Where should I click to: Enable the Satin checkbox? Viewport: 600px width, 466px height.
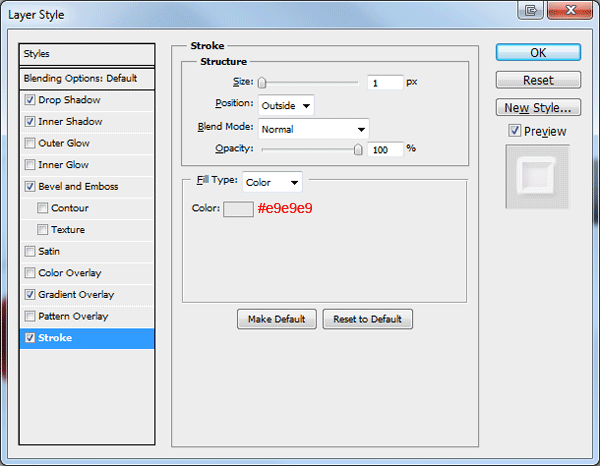click(30, 251)
